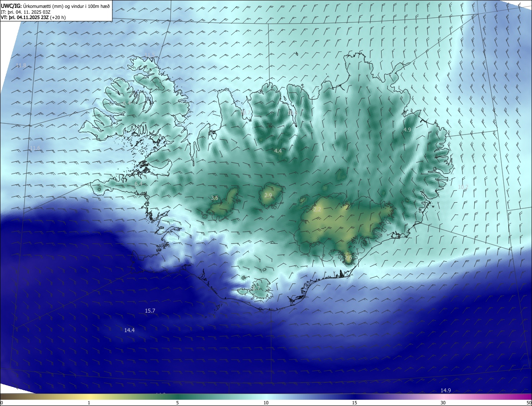Image resolution: width=532 pixels, height=406 pixels.
Task: Click the 10.7 value in the north fjord
Action: point(246,113)
